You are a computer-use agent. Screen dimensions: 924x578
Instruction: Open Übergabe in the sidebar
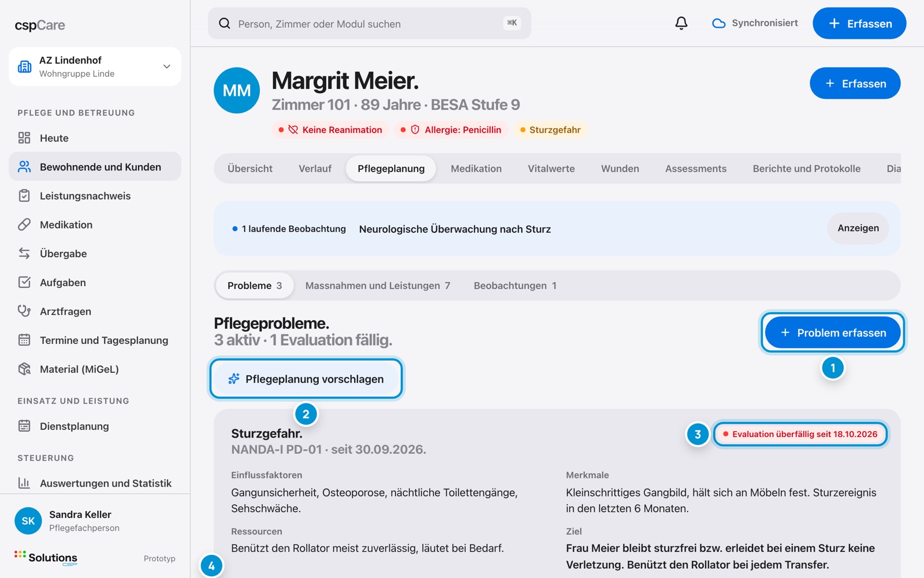[95, 253]
